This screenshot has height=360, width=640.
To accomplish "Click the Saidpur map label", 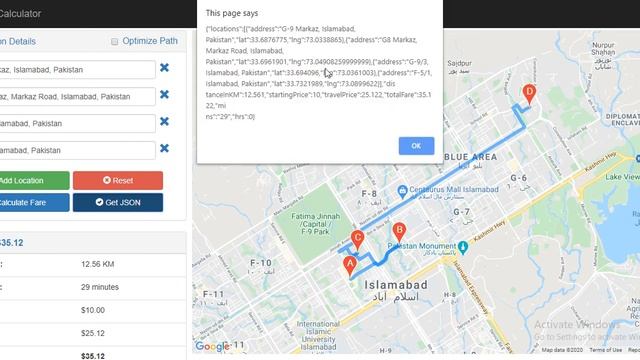I will (x=459, y=63).
